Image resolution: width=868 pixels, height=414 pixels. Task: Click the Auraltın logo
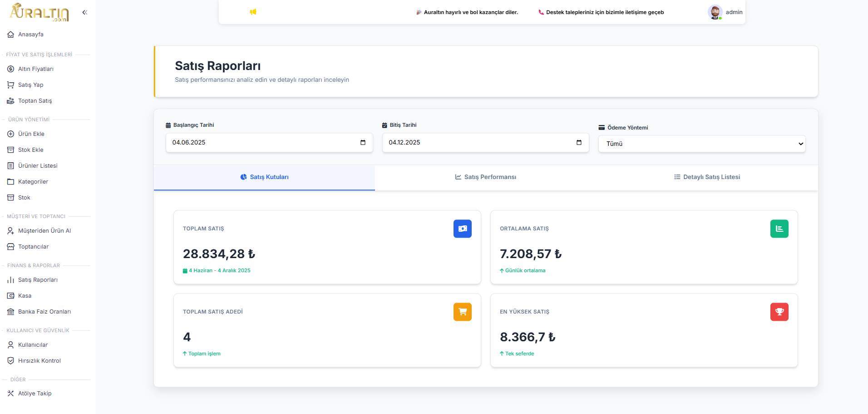point(39,12)
